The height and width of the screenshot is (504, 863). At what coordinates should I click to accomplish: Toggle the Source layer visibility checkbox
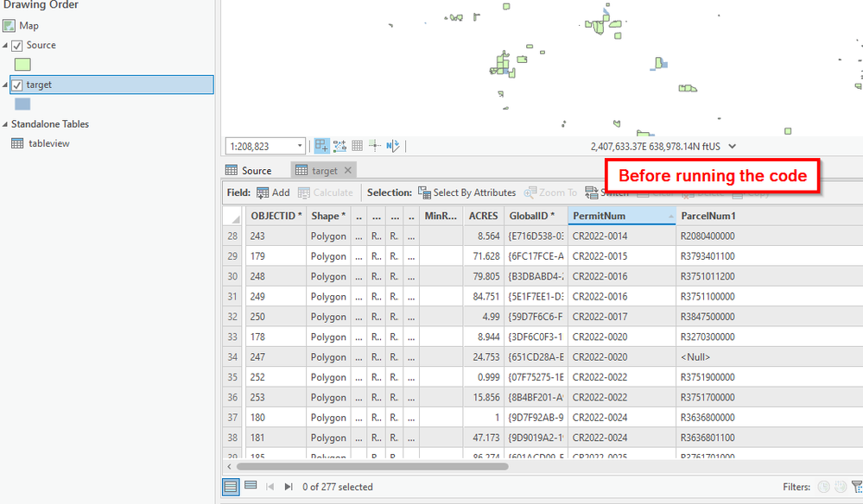coord(17,46)
